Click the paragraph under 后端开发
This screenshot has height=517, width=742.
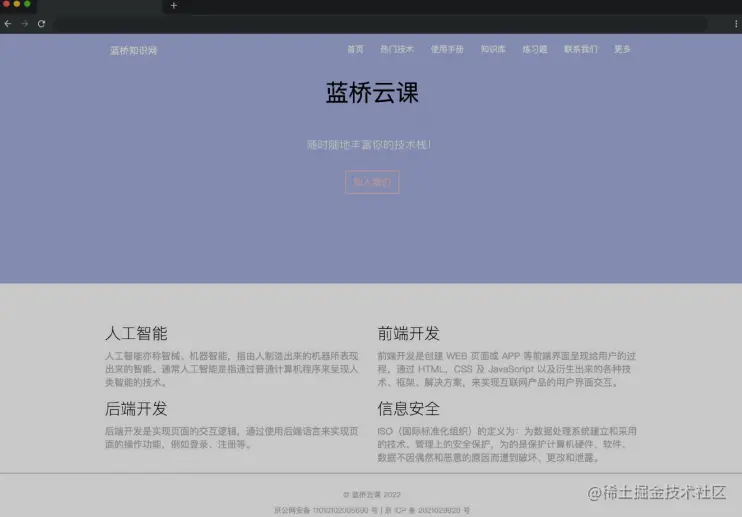point(231,438)
